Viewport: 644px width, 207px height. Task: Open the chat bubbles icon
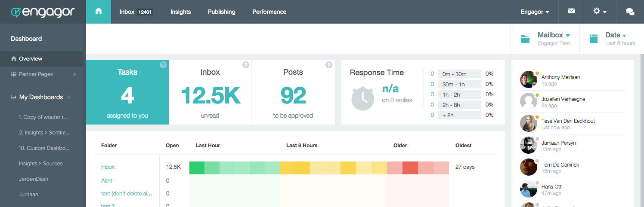pos(630,12)
